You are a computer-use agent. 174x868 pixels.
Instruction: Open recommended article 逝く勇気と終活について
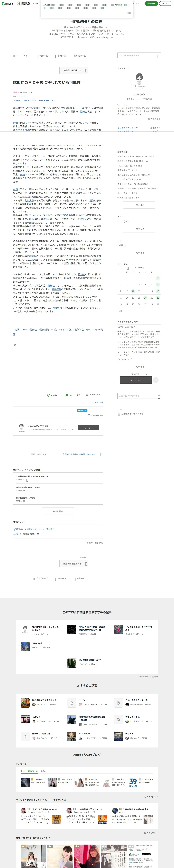pyautogui.click(x=90, y=660)
